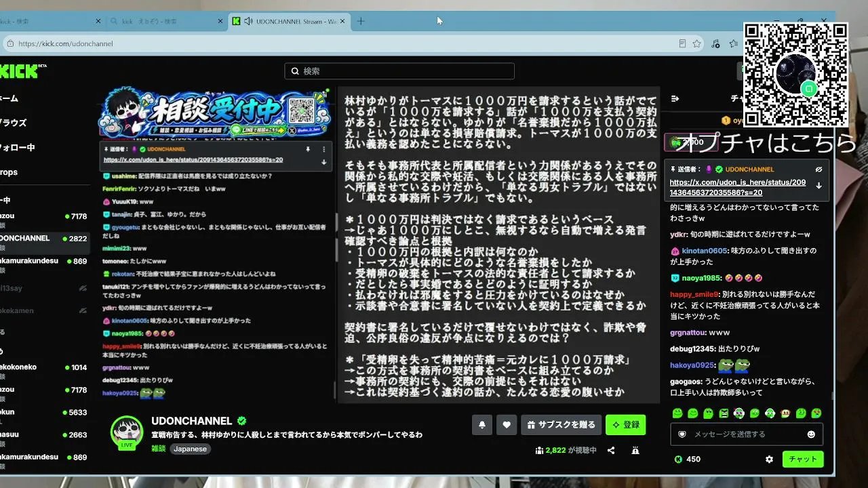Open Browse in the Kick sidebar

(x=13, y=123)
